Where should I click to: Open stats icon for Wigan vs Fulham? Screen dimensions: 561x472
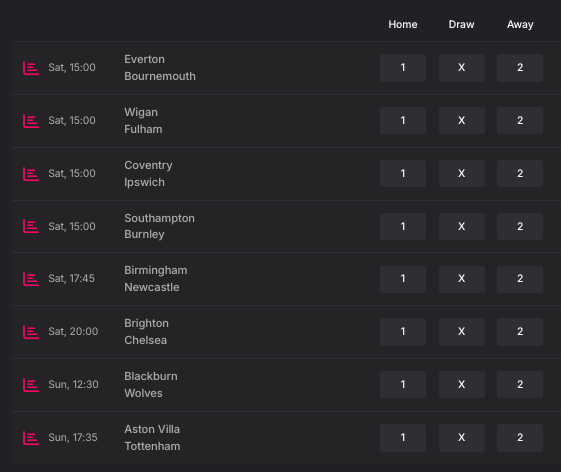31,121
